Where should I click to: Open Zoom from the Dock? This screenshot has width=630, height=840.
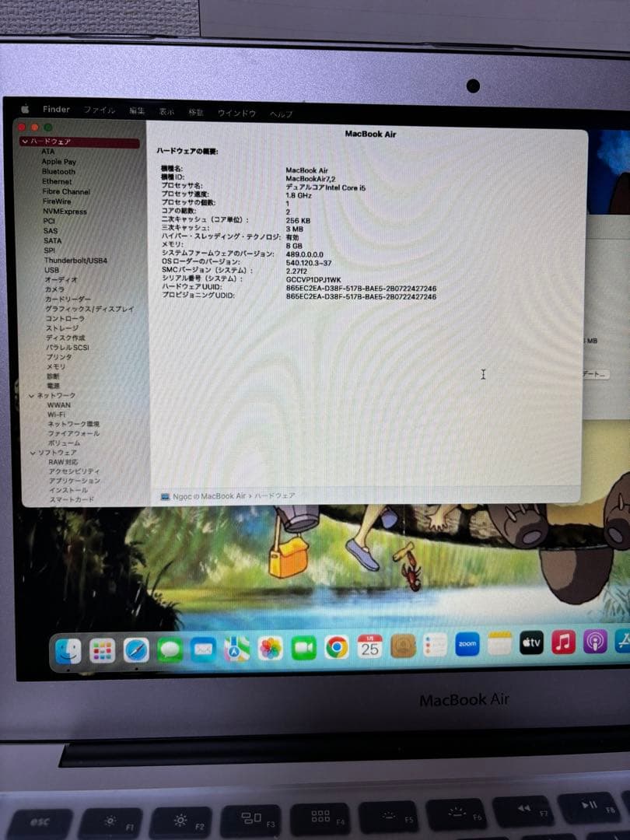tap(468, 646)
